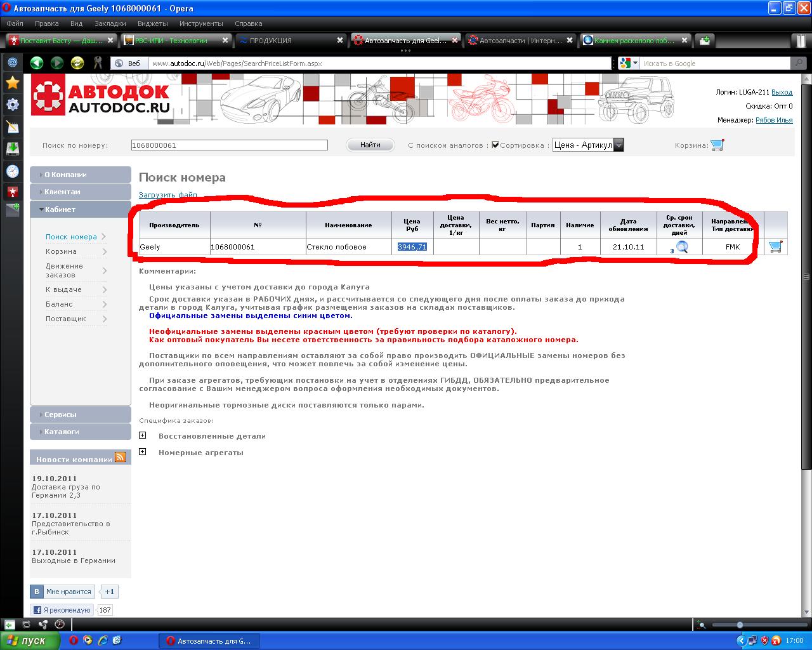Open the downloads panel in the Opera sidebar
The image size is (812, 650).
[x=12, y=149]
